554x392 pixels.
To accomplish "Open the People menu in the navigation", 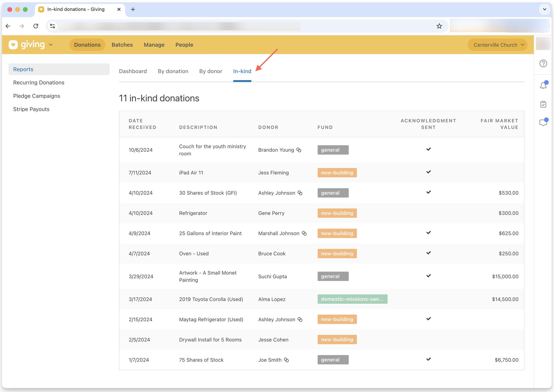I will tap(184, 45).
